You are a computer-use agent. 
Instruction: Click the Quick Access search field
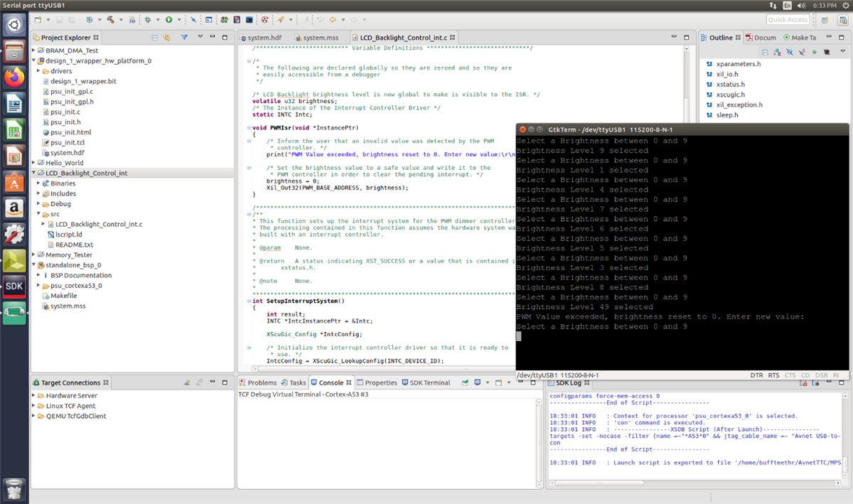click(788, 20)
